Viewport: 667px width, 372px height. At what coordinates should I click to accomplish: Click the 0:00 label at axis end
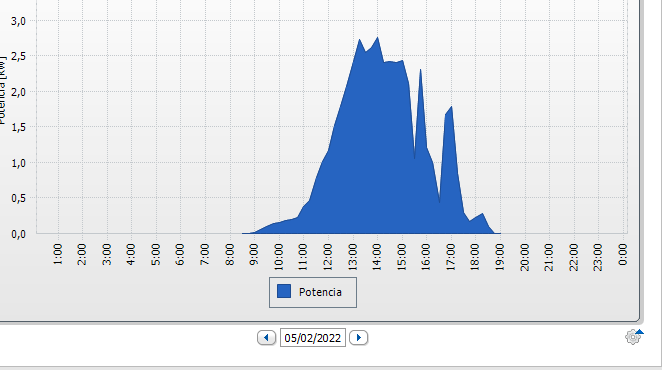[x=623, y=255]
